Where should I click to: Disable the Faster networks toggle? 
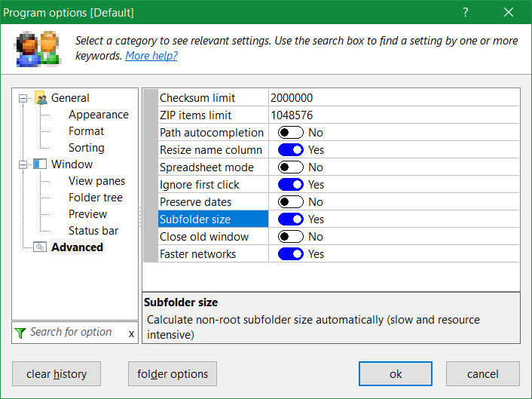(x=291, y=254)
